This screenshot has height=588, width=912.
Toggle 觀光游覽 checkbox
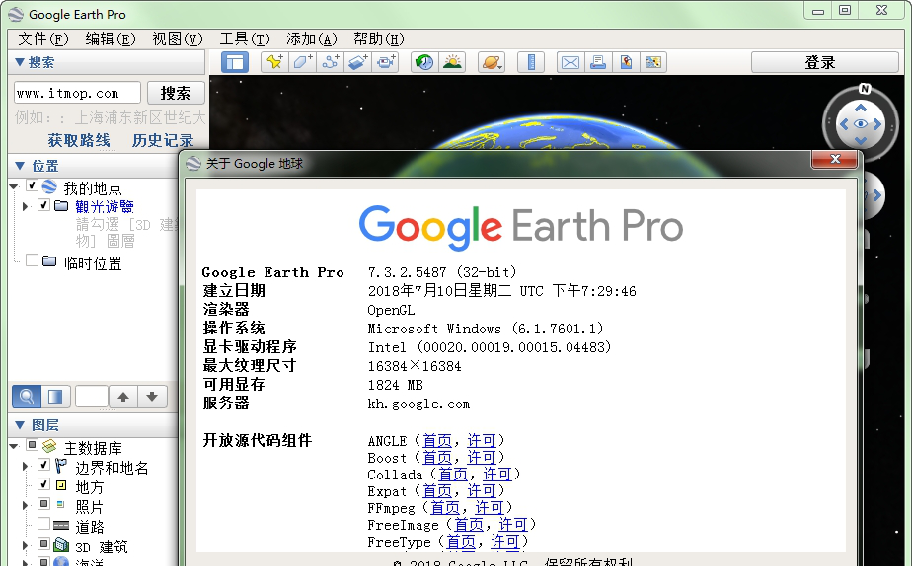coord(43,205)
